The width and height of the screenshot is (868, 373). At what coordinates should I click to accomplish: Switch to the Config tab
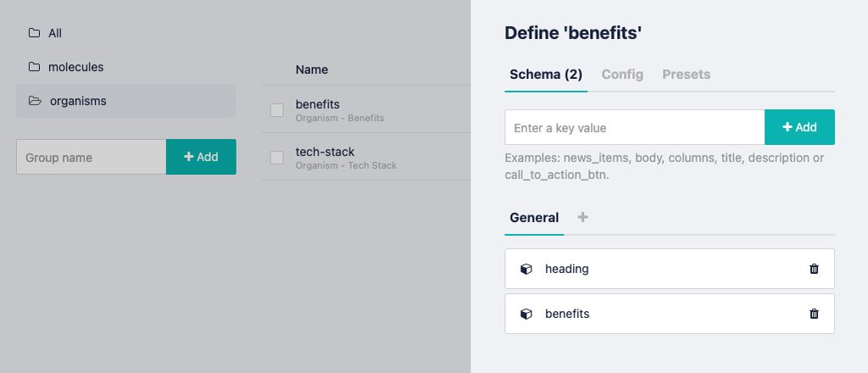[x=622, y=75]
